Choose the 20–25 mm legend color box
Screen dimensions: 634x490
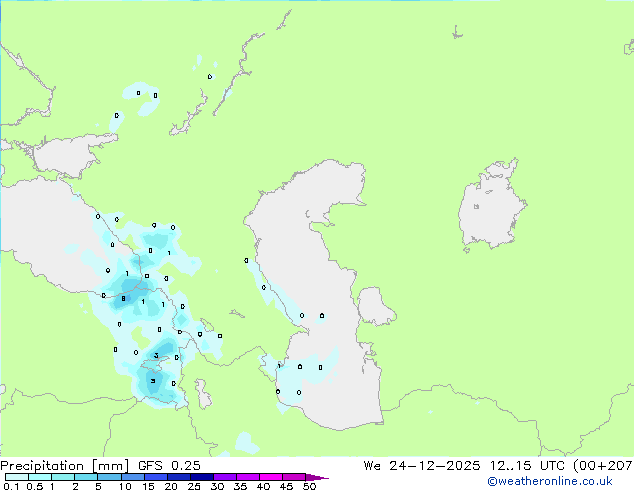click(x=179, y=477)
